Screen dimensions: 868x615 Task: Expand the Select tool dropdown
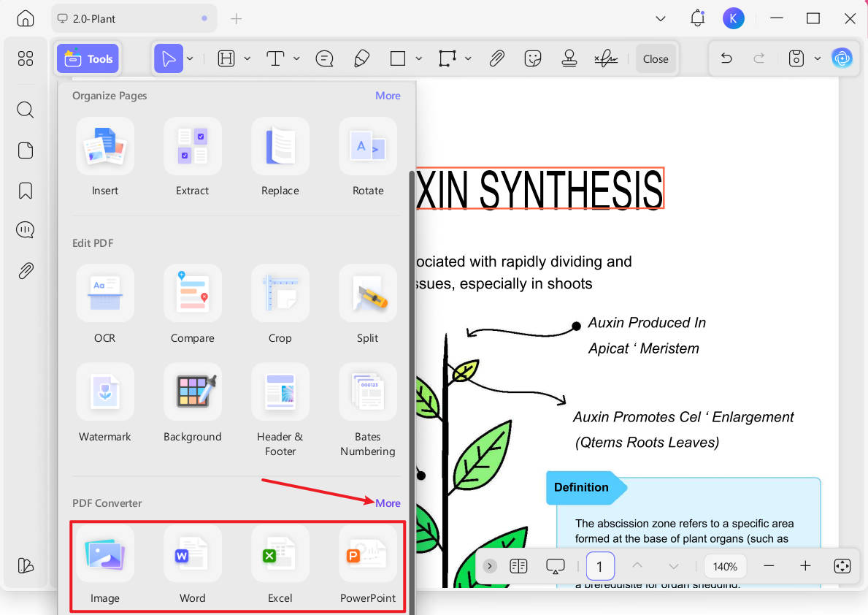[x=190, y=58]
